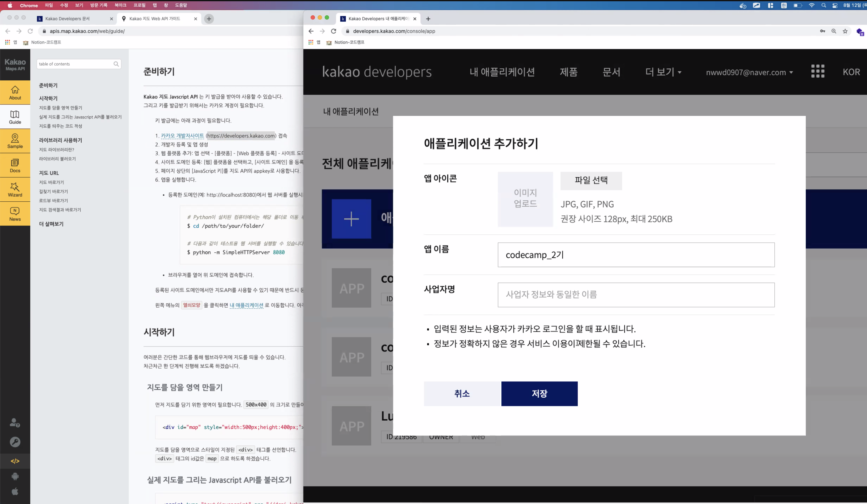Switch to Kakao 지도 Web API 가이드 tab
Image resolution: width=867 pixels, height=504 pixels.
(155, 18)
